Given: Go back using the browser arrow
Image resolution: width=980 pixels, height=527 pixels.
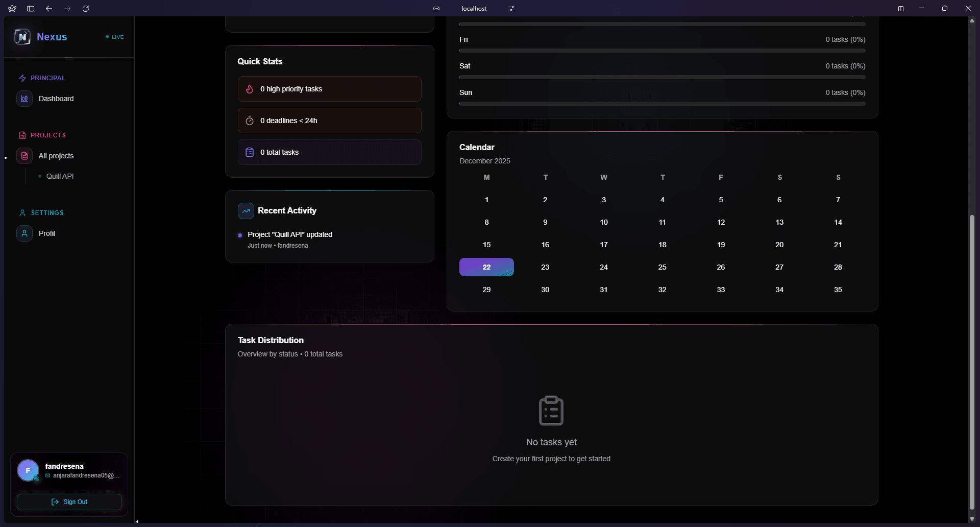Looking at the screenshot, I should 49,9.
